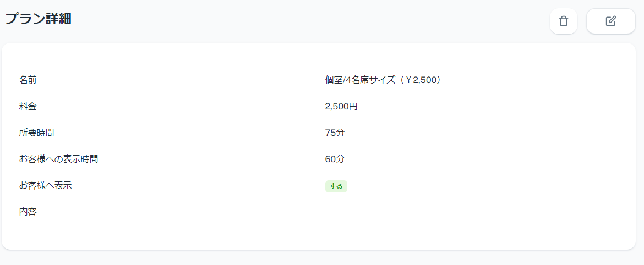This screenshot has height=265, width=644.
Task: Click the green する status badge
Action: click(x=336, y=186)
